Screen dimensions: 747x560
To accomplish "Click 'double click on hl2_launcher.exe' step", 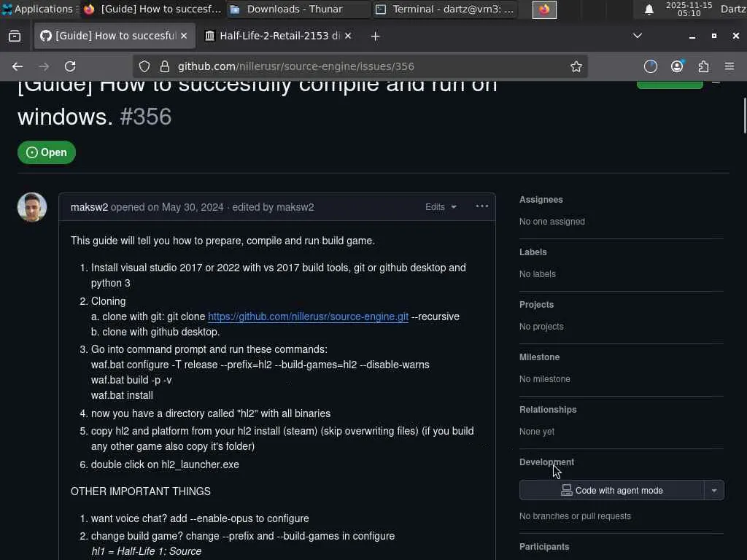I will click(x=165, y=464).
